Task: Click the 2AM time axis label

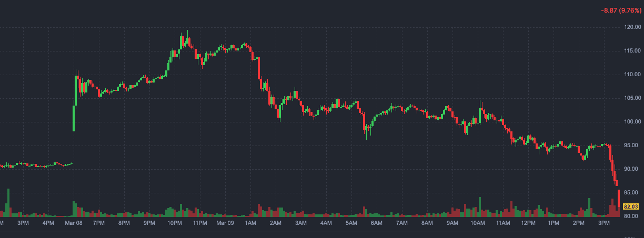Action: click(x=275, y=223)
